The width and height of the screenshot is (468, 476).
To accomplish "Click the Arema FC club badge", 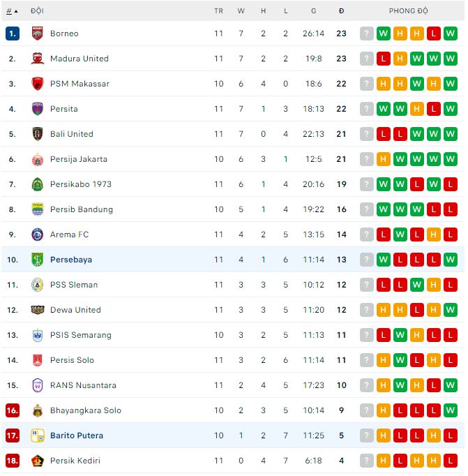I will coord(38,235).
